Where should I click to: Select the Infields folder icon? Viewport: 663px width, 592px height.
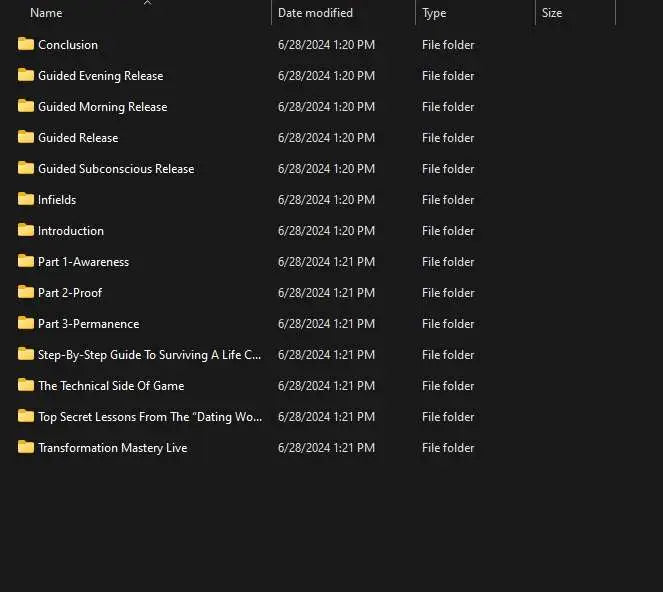coord(26,199)
